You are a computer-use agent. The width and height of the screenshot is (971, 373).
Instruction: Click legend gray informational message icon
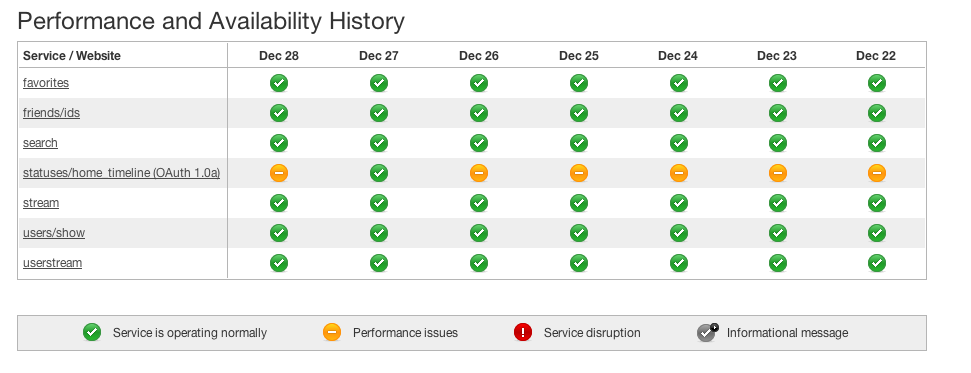tap(707, 333)
